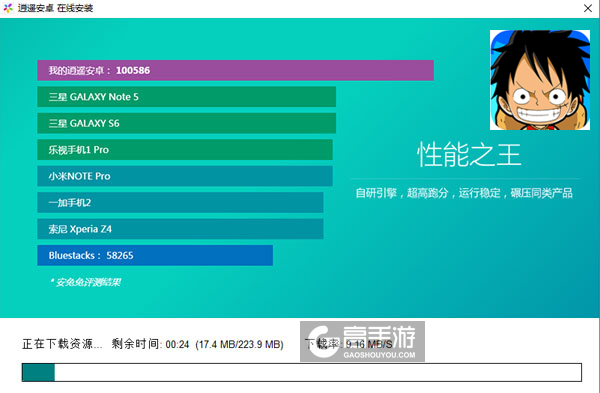This screenshot has width=600, height=393.
Task: Select the 三星 GALAXY Note 5 bar
Action: (x=187, y=97)
